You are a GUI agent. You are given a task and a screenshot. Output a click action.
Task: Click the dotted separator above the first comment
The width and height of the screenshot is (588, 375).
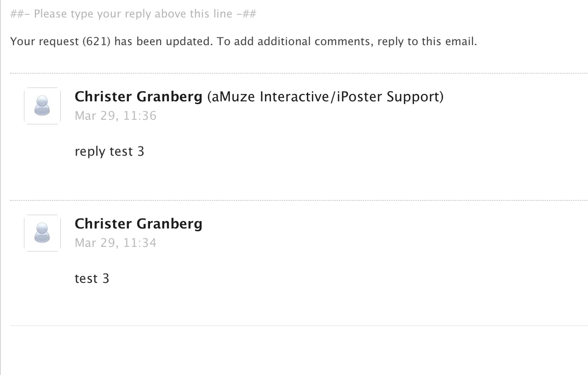(299, 73)
